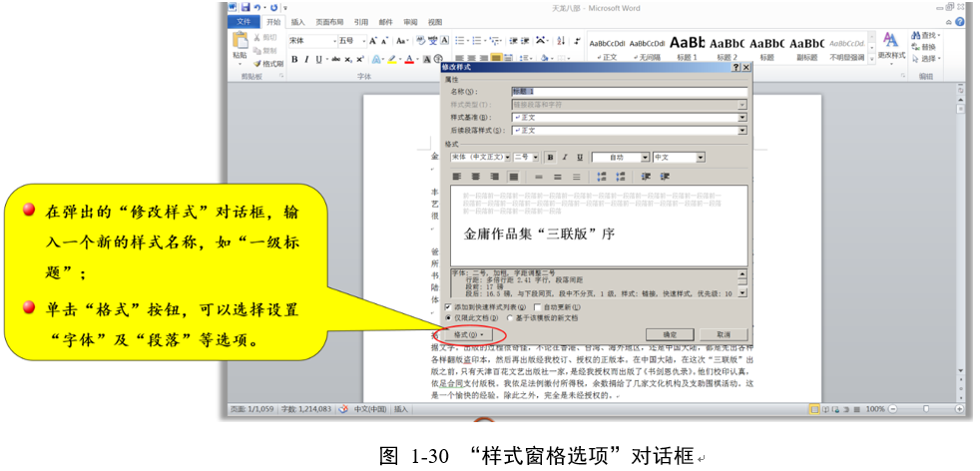Image resolution: width=980 pixels, height=471 pixels.
Task: Click the zoom slider in status bar
Action: pyautogui.click(x=926, y=409)
